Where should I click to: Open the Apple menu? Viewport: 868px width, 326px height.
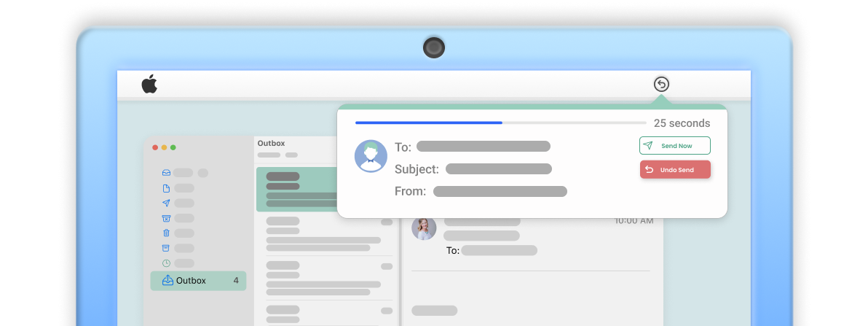click(149, 85)
